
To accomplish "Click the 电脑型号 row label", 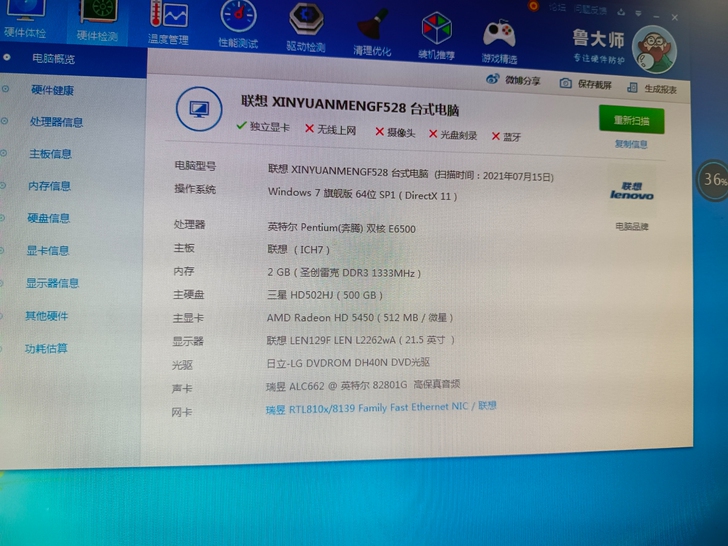I will (x=195, y=166).
